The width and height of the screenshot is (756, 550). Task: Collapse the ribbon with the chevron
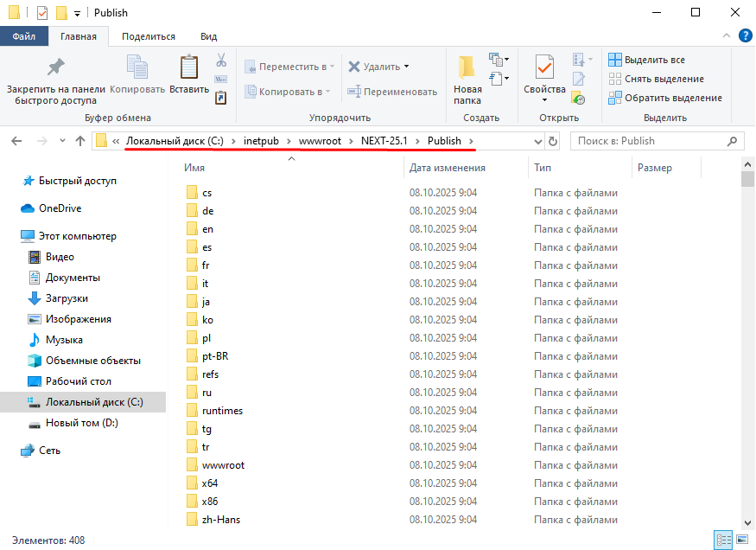tap(727, 36)
